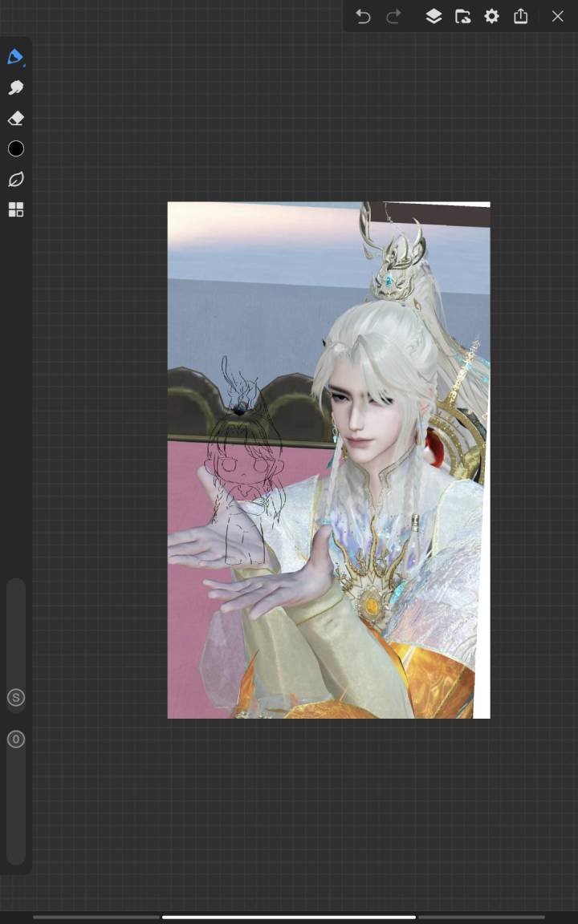Open the Layers panel
Image resolution: width=578 pixels, height=924 pixels.
point(433,16)
